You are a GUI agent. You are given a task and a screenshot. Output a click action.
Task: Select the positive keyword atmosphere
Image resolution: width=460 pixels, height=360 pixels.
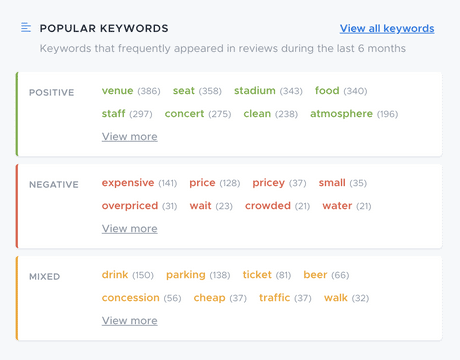341,114
